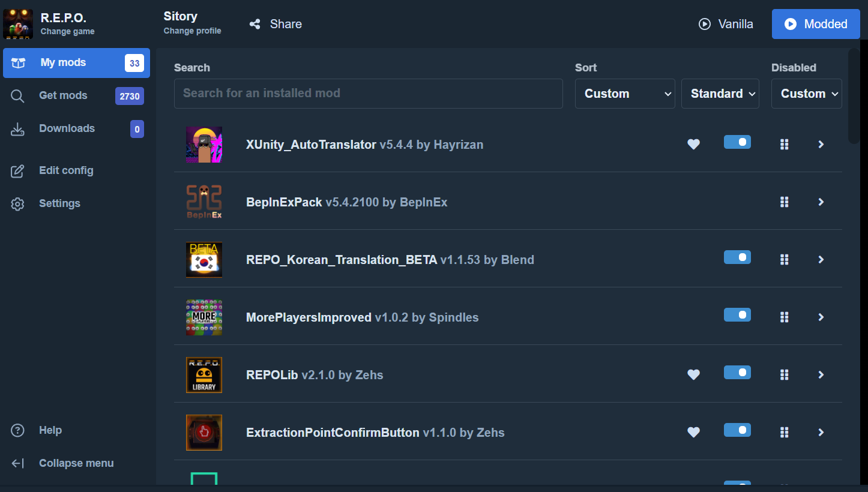This screenshot has height=492, width=868.
Task: Expand BepInExPack details chevron
Action: 821,202
